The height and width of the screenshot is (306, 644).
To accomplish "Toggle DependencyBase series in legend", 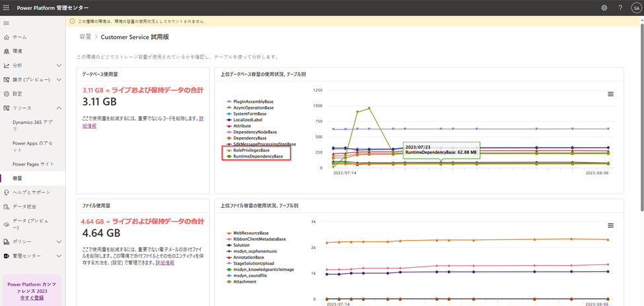I will click(x=247, y=138).
